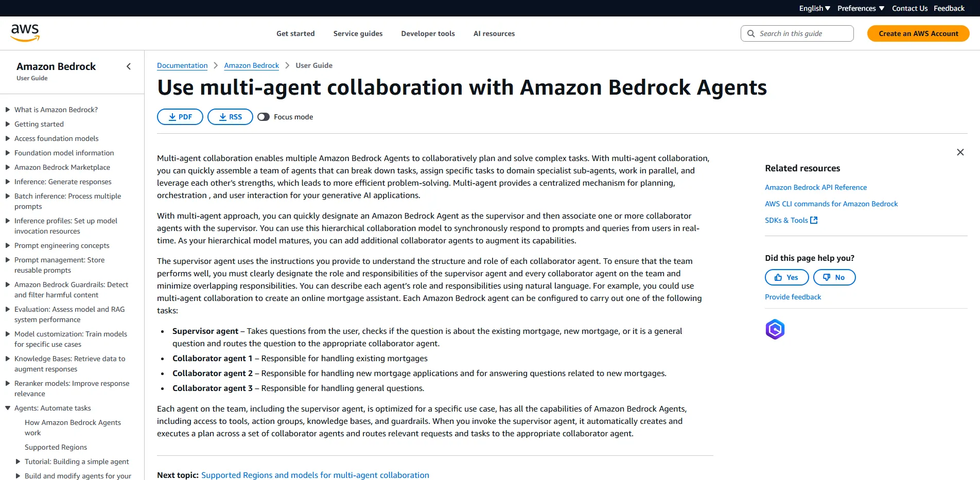Expand the Getting started tree item
Screen dimensions: 980x480
coord(7,124)
